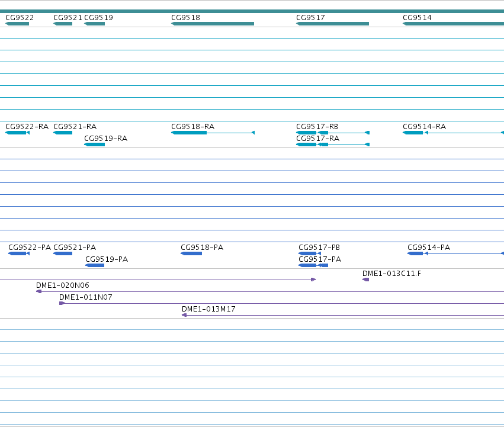Click the CG9517-RA label text
Screen dimensions: 504x427
click(317, 139)
